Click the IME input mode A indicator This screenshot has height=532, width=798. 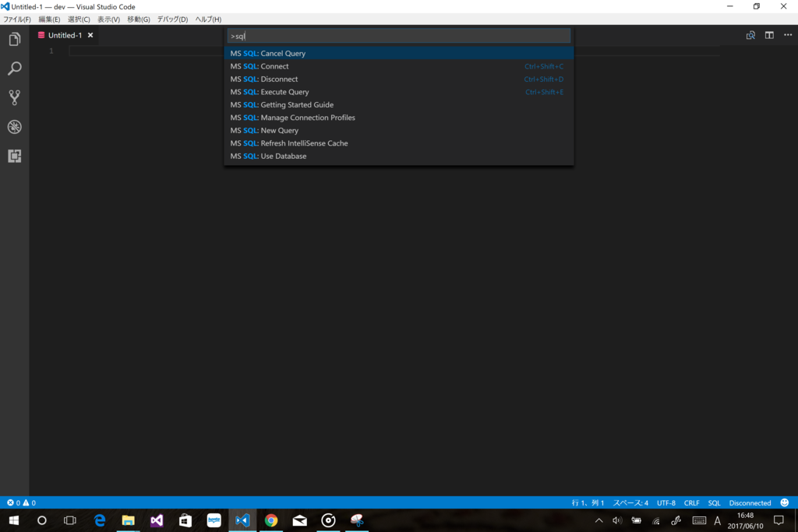click(717, 520)
